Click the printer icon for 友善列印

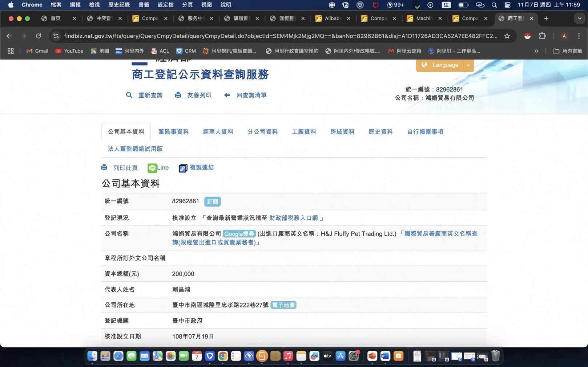[178, 95]
